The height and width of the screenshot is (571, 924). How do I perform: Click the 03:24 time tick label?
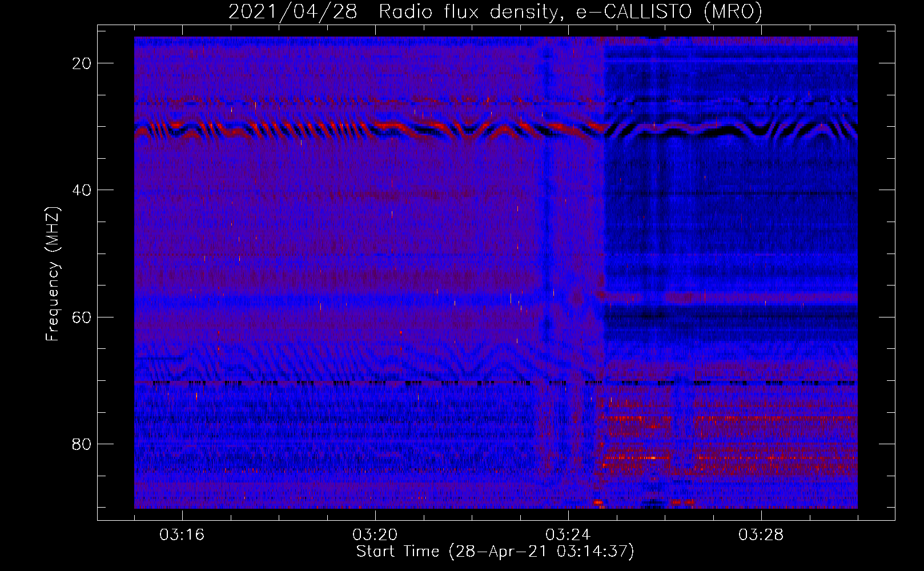click(x=568, y=535)
